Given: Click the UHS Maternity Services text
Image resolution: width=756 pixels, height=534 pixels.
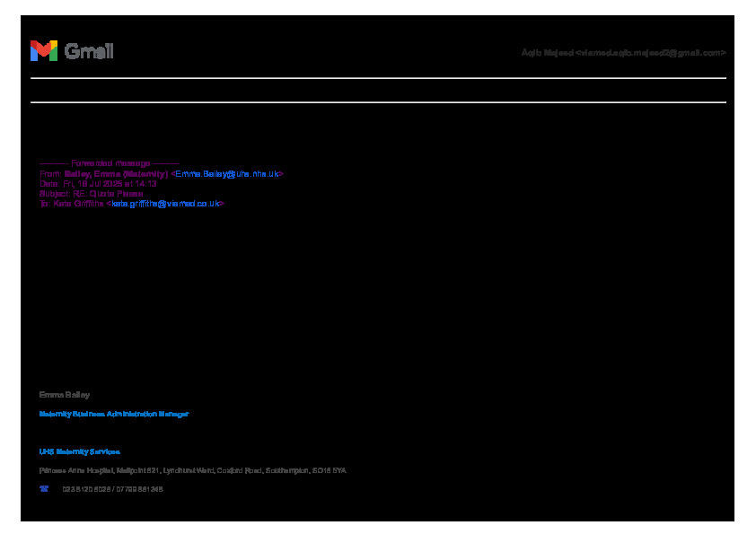Looking at the screenshot, I should [x=79, y=451].
